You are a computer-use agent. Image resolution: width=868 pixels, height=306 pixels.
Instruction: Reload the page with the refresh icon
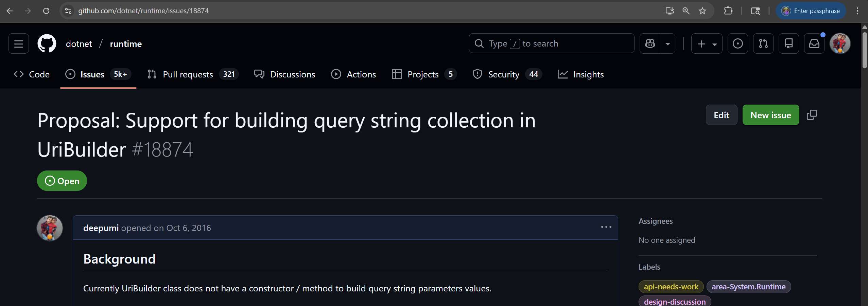tap(47, 11)
